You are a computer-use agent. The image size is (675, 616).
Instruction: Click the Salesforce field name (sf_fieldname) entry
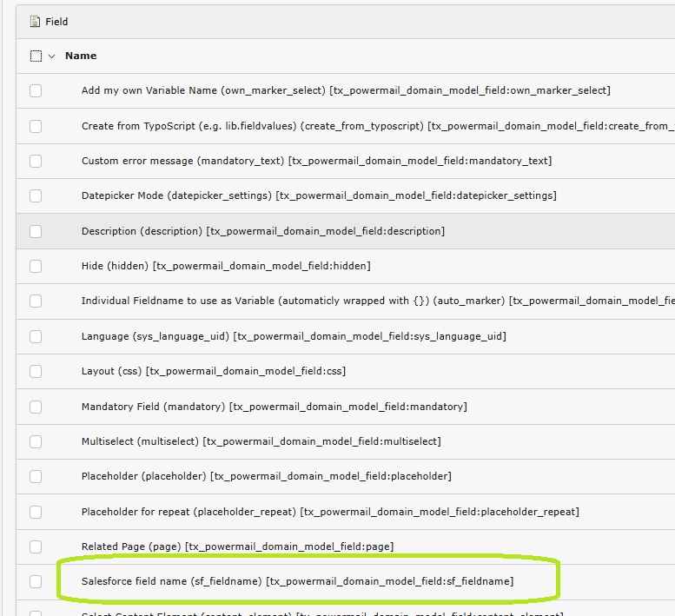coord(297,581)
